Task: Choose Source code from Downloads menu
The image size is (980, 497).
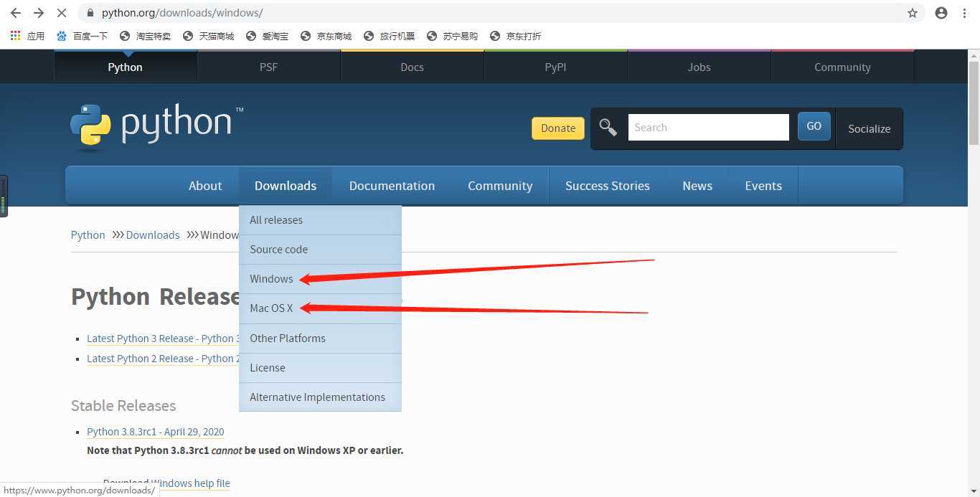Action: [320, 250]
